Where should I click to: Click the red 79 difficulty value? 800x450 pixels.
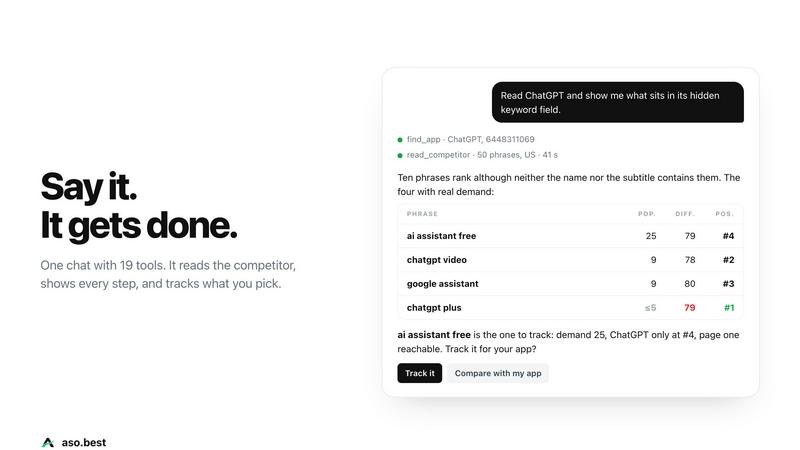(689, 308)
